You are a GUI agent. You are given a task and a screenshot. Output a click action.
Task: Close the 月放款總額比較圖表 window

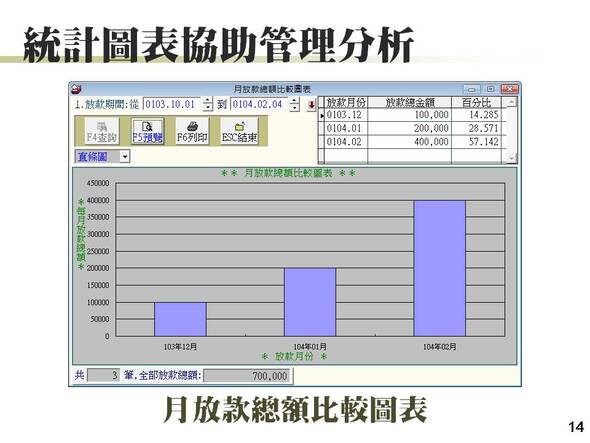[509, 89]
